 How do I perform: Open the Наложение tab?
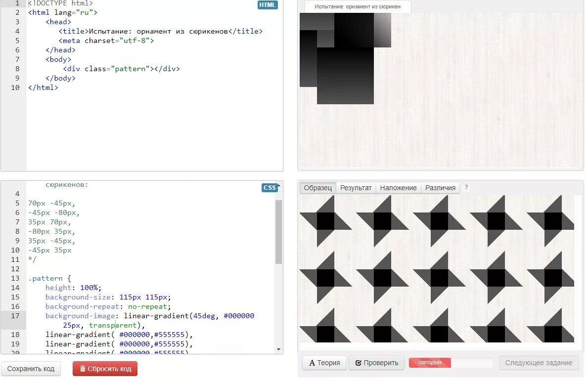tap(398, 188)
